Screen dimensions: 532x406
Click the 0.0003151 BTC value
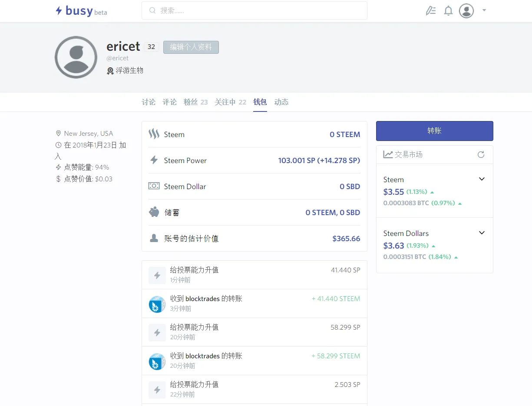tap(405, 257)
